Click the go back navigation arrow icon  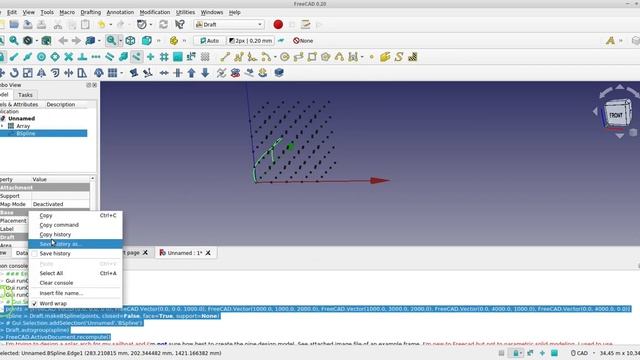63,40
